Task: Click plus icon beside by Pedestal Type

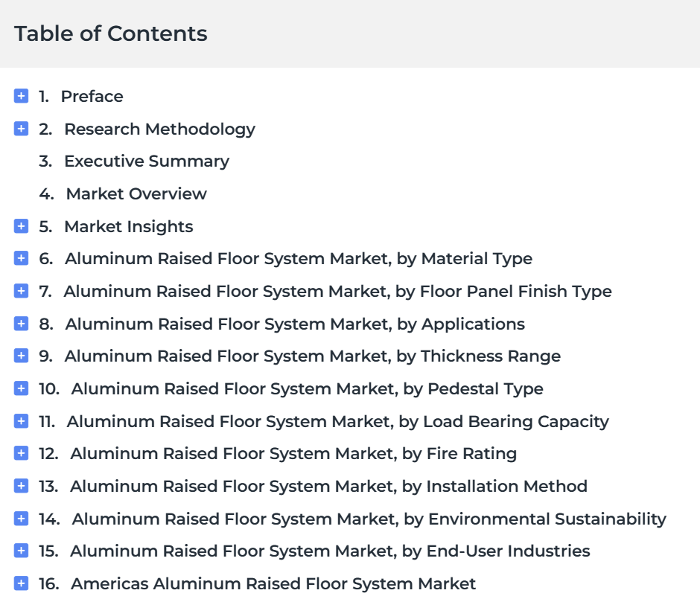Action: tap(21, 388)
